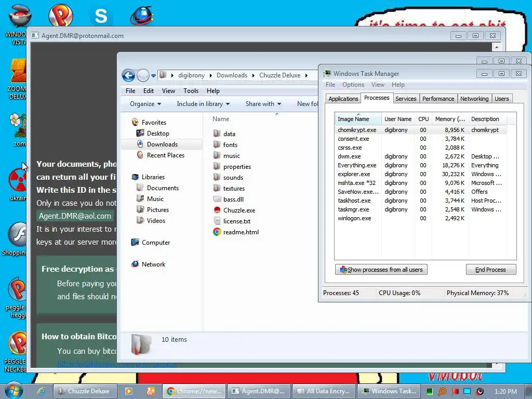Open Explorer's Tools menu
This screenshot has width=532, height=399.
(191, 91)
